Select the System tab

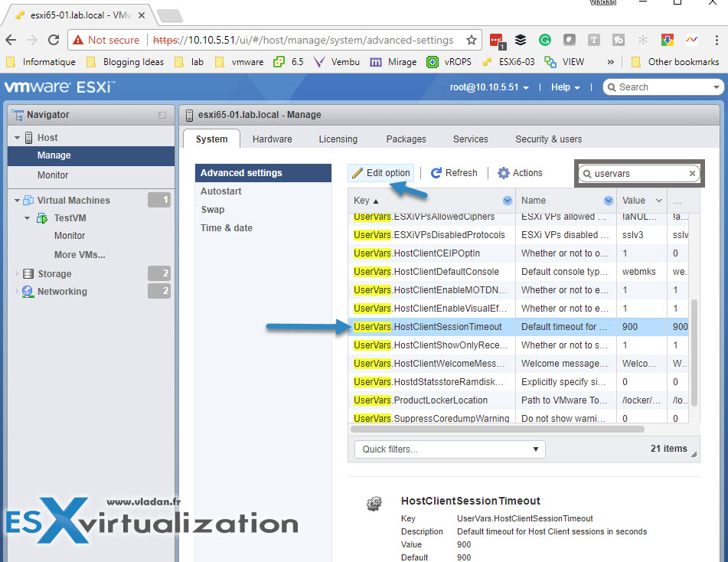tap(212, 139)
